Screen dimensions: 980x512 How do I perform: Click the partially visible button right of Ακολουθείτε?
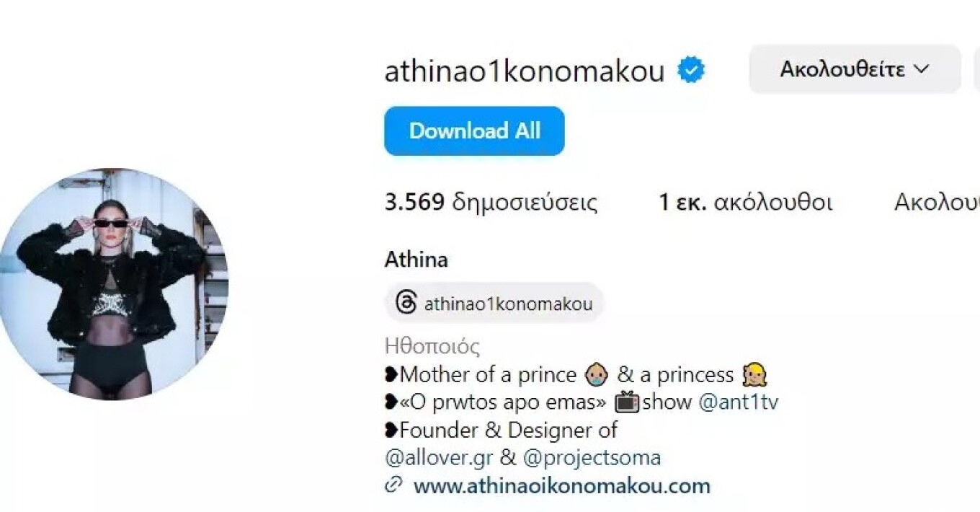(x=976, y=69)
